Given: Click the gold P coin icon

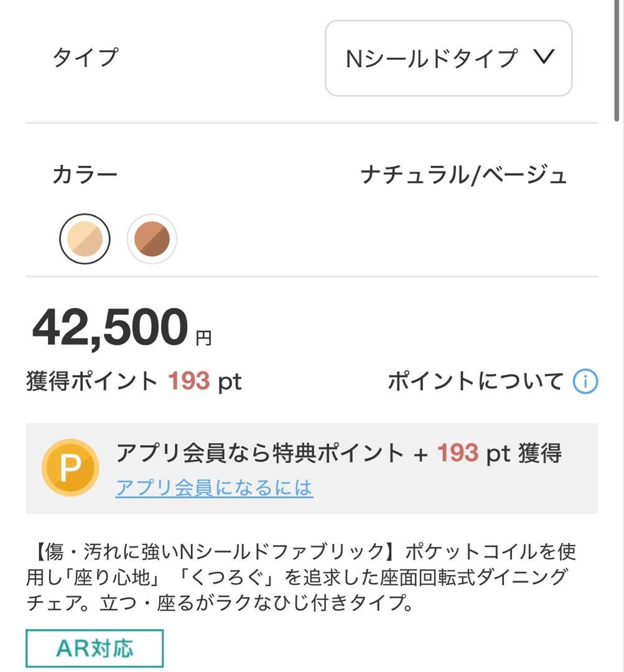Looking at the screenshot, I should click(x=70, y=468).
